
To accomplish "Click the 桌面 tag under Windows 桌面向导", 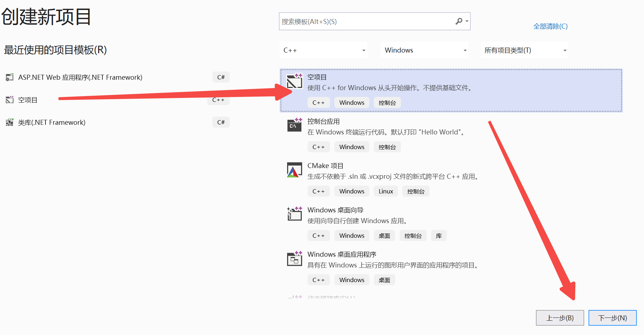I will [384, 236].
